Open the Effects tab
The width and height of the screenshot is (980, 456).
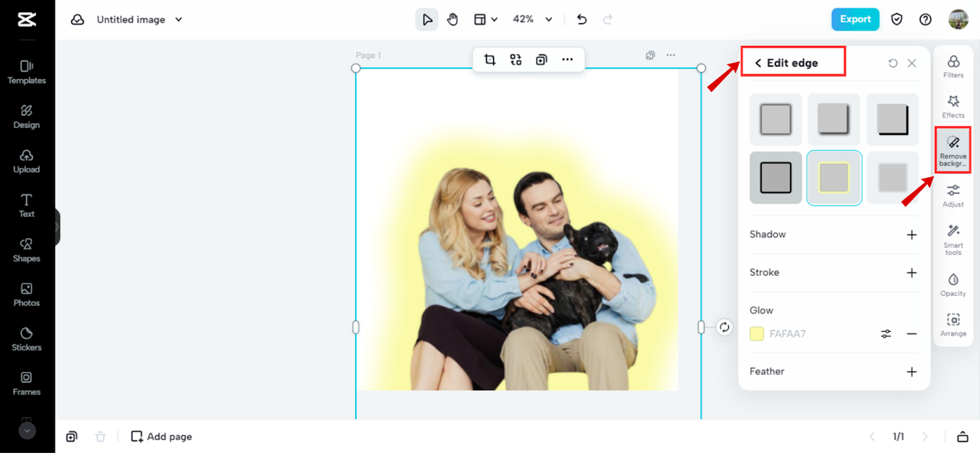(x=953, y=107)
